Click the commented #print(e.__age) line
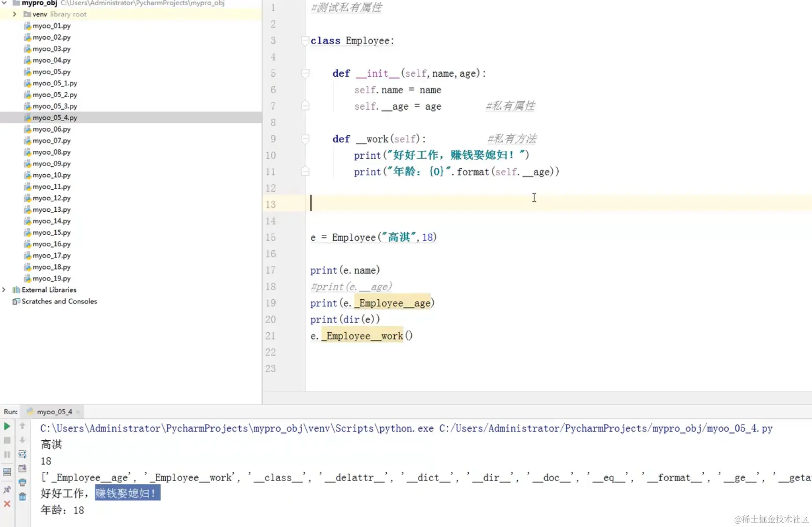This screenshot has width=812, height=527. click(x=351, y=287)
